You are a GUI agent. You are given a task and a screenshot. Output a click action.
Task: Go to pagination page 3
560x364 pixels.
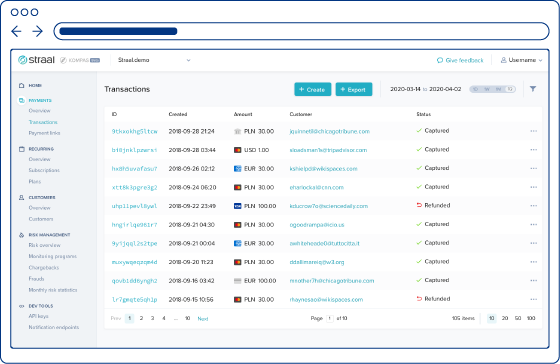152,318
